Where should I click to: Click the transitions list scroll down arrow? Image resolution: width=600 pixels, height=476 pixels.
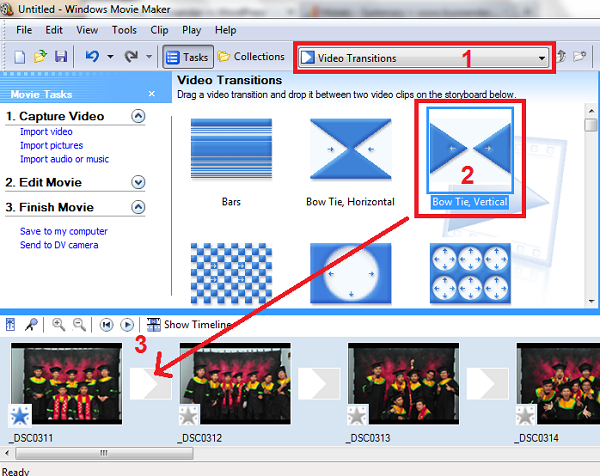click(592, 301)
